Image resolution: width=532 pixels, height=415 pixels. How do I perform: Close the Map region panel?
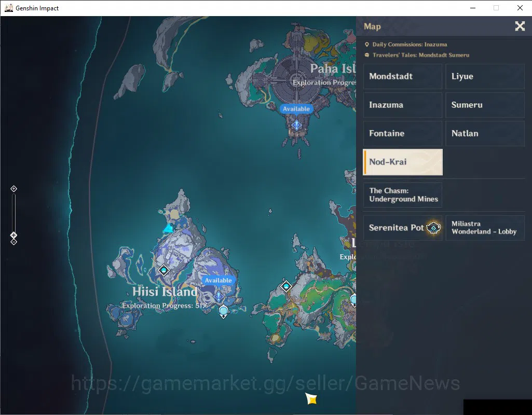tap(520, 26)
